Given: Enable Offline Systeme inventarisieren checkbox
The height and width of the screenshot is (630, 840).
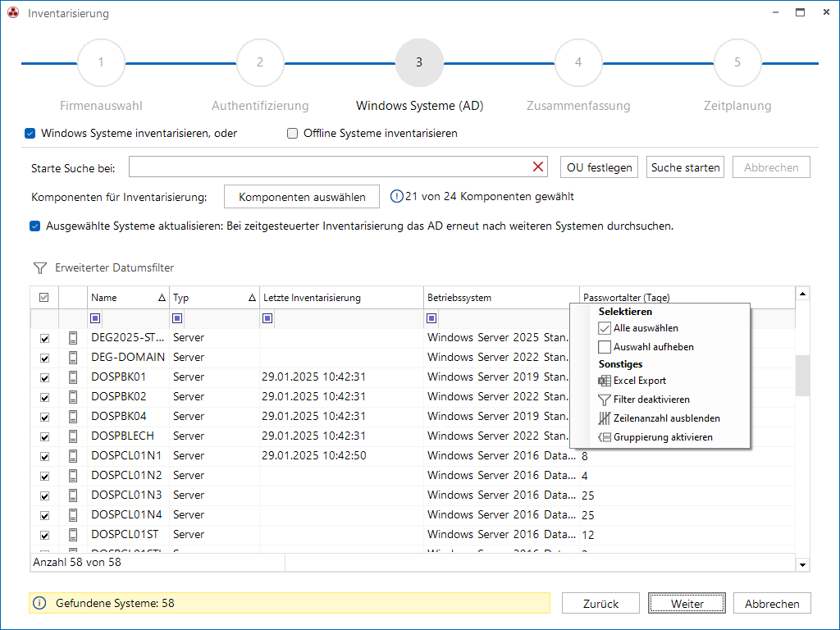Looking at the screenshot, I should click(292, 134).
